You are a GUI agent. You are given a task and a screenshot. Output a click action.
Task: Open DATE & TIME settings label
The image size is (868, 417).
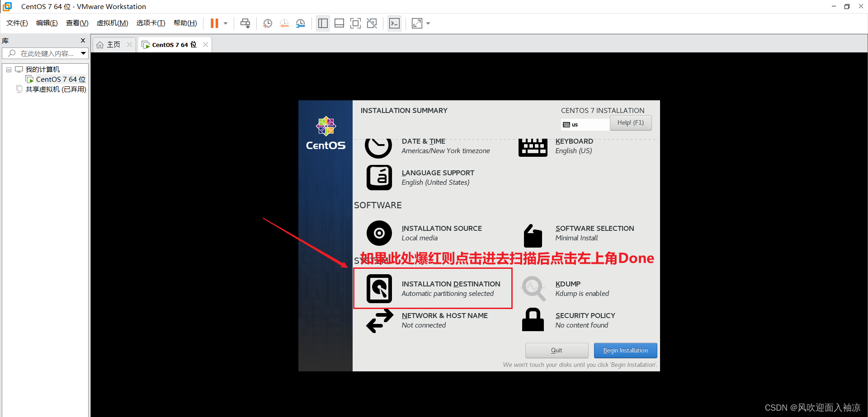tap(445, 146)
